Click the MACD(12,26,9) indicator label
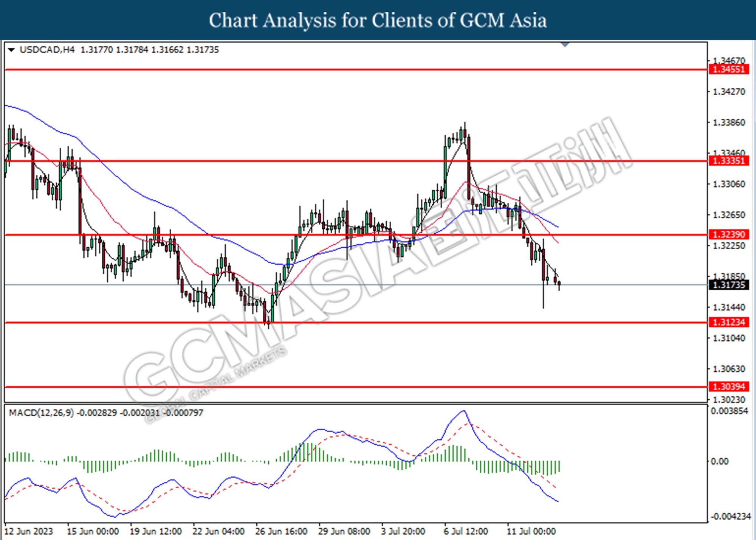The height and width of the screenshot is (540, 756). pos(41,413)
